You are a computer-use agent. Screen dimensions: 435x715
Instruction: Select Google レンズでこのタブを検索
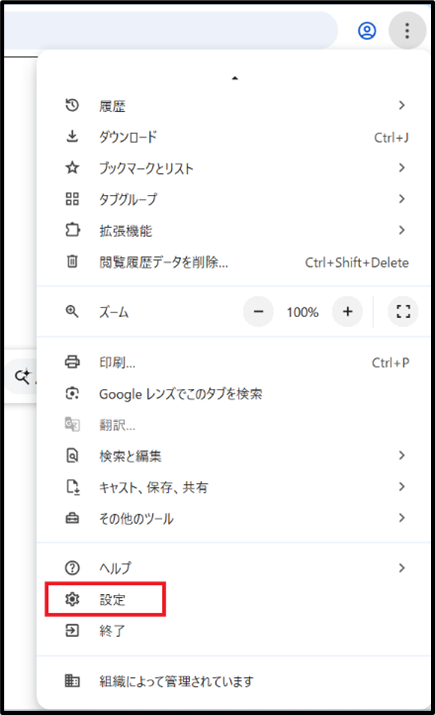click(x=233, y=394)
